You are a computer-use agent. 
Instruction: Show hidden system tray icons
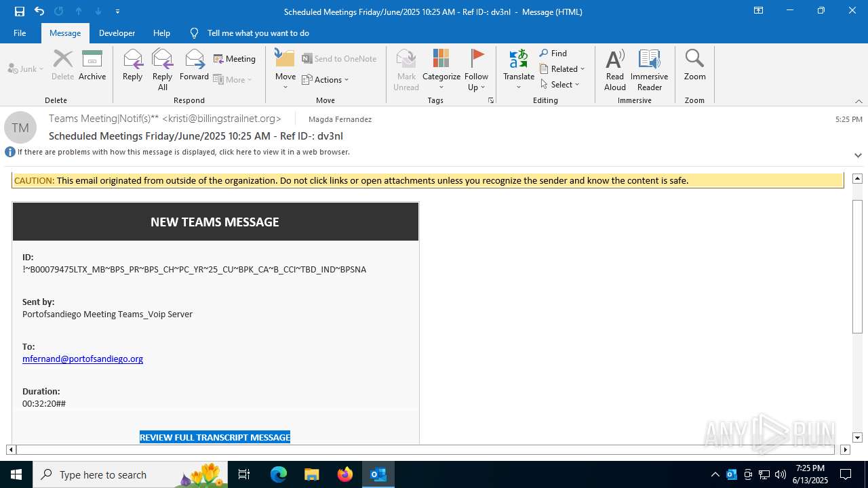715,474
